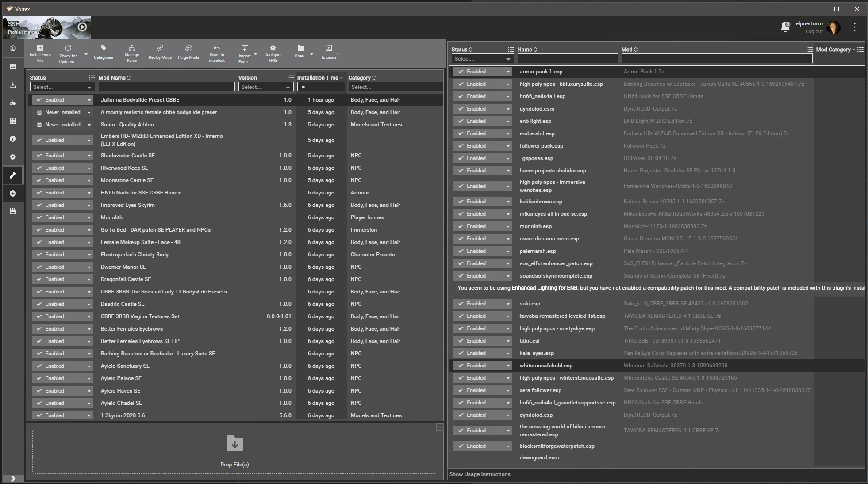
Task: Open the plugins Status filter Select dropdown
Action: tap(482, 59)
